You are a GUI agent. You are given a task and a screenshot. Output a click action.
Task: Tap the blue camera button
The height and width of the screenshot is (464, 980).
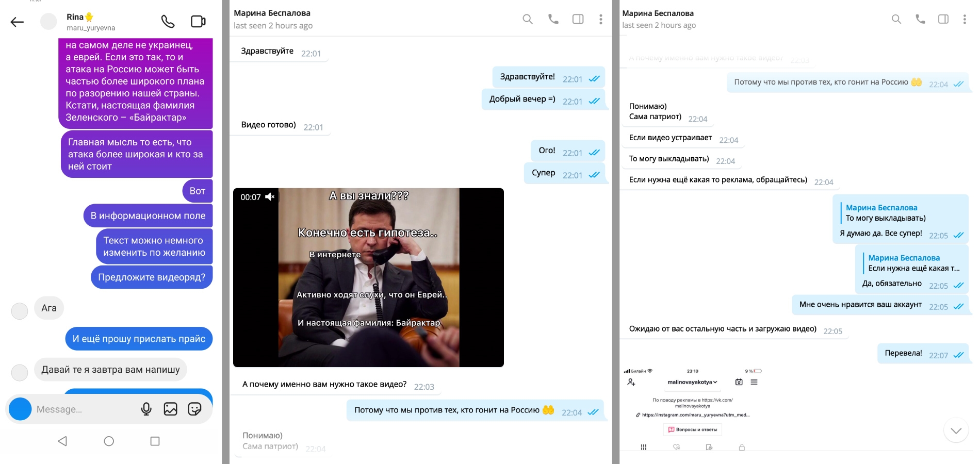coord(21,409)
